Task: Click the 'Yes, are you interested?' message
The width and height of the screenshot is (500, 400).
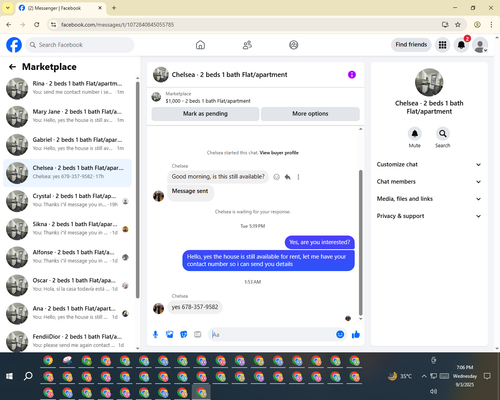Action: tap(319, 242)
